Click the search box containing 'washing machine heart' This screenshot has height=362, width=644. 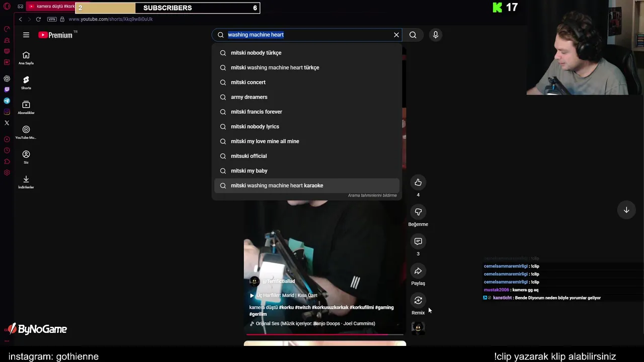pos(308,35)
